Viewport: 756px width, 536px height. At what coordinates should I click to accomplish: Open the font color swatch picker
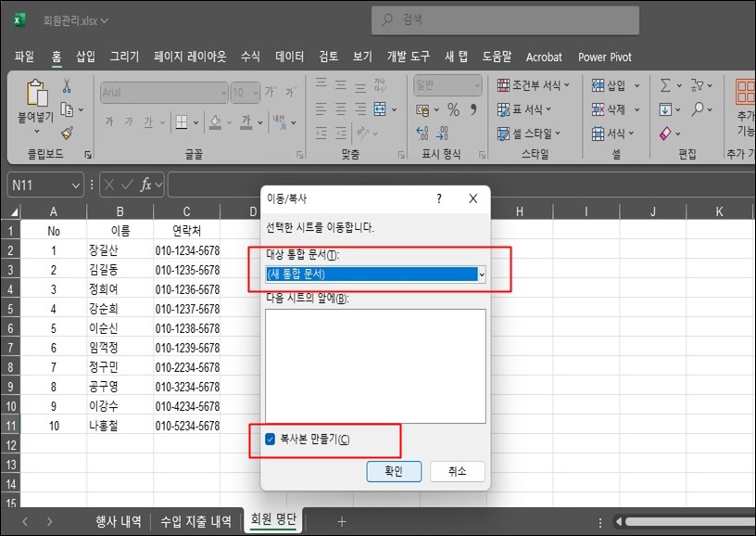click(246, 121)
